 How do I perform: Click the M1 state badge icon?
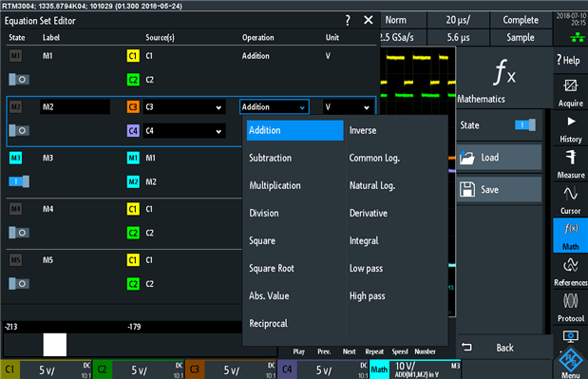pos(15,56)
